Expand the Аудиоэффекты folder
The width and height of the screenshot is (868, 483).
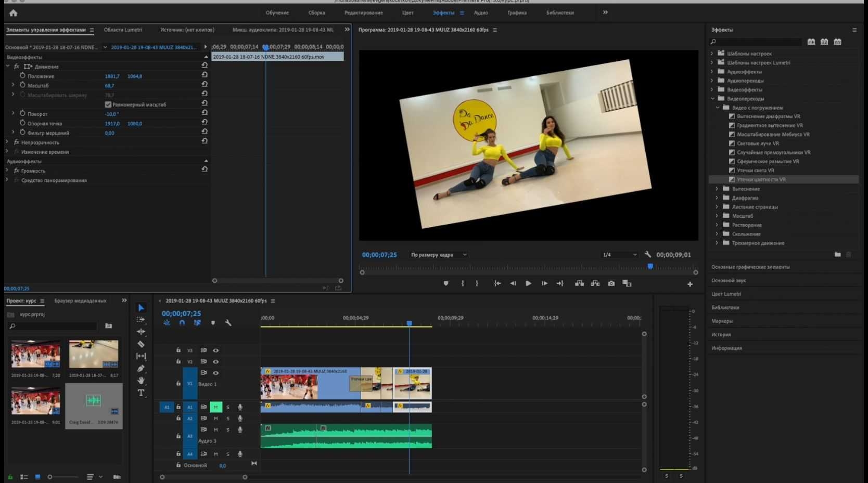pyautogui.click(x=712, y=71)
